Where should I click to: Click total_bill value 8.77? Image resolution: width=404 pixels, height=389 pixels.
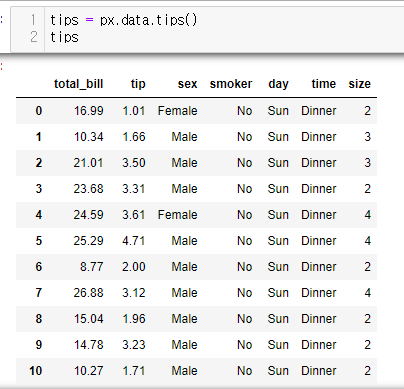point(92,267)
